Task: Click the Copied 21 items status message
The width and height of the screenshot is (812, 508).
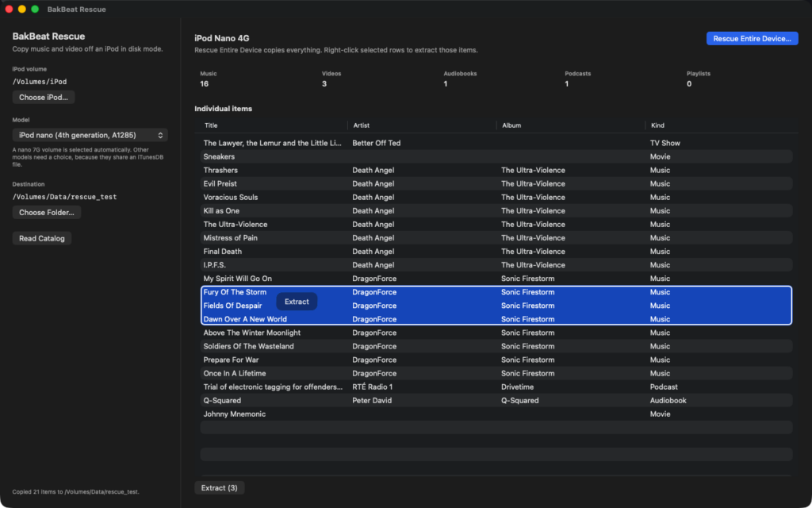Action: click(x=75, y=491)
